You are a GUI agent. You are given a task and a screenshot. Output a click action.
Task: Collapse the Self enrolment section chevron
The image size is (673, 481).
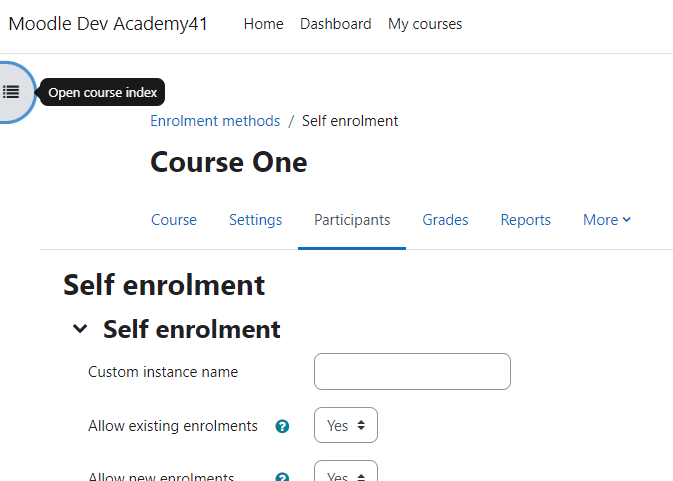coord(80,329)
